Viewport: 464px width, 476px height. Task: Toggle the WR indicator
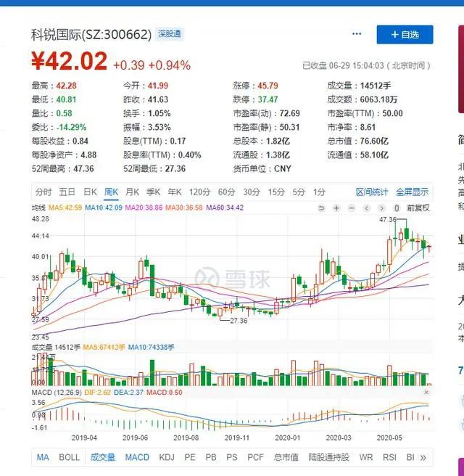click(365, 457)
